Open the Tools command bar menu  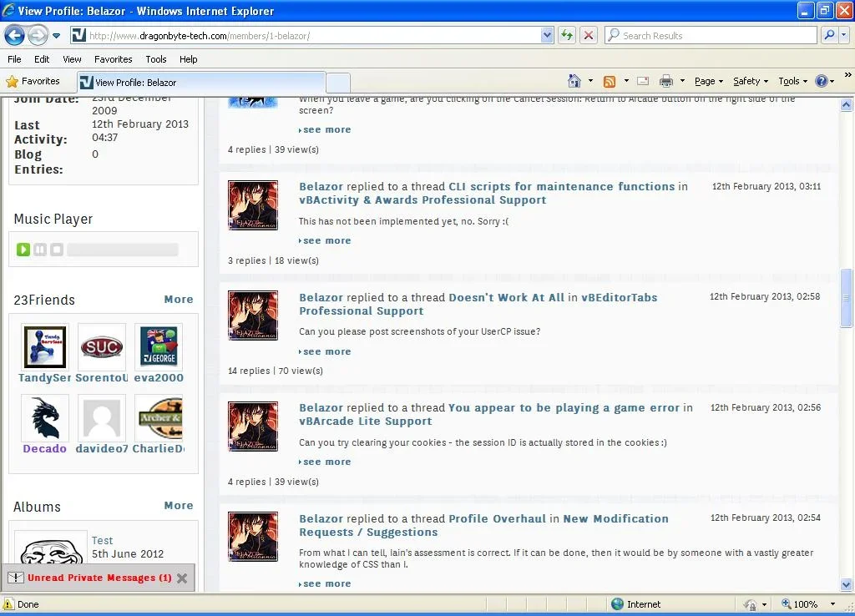793,81
